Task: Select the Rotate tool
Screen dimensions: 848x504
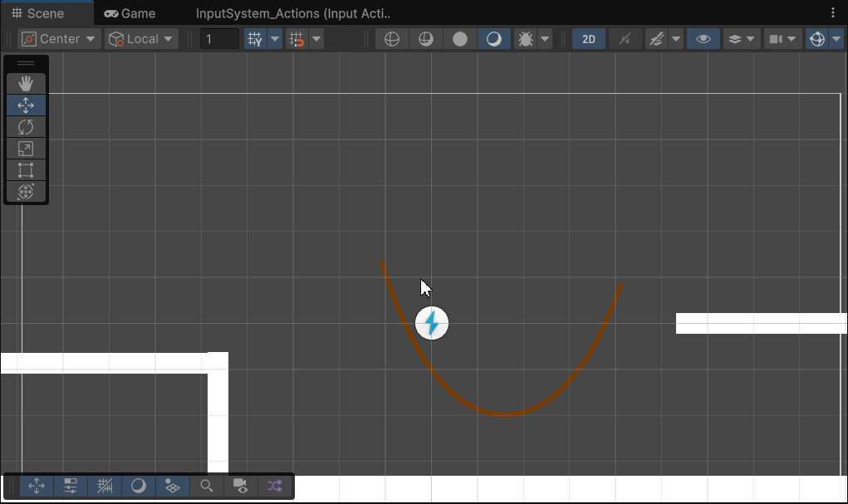Action: tap(26, 126)
